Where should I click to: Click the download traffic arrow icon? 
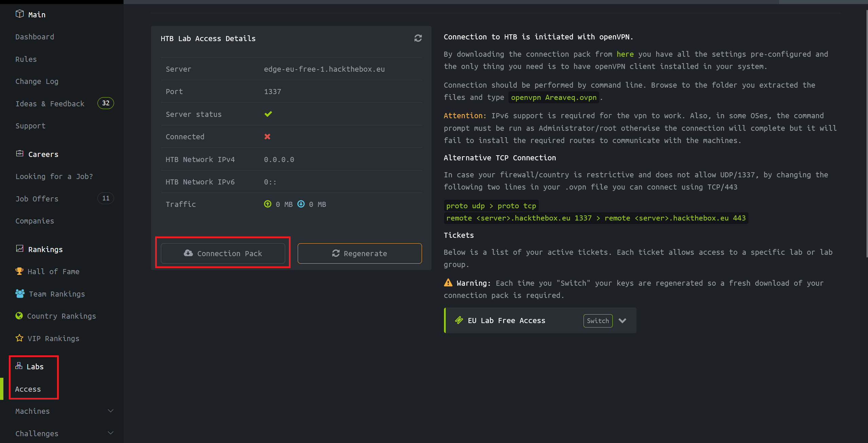pyautogui.click(x=301, y=204)
